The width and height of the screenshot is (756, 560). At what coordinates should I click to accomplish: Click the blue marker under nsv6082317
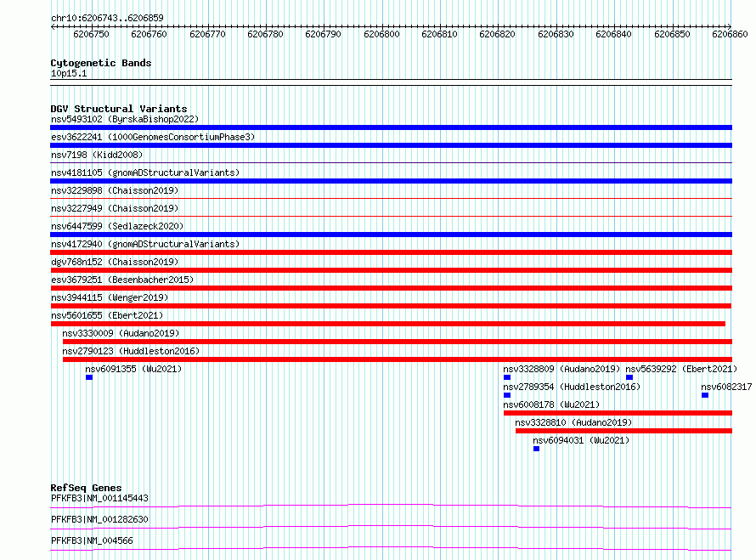pyautogui.click(x=705, y=395)
